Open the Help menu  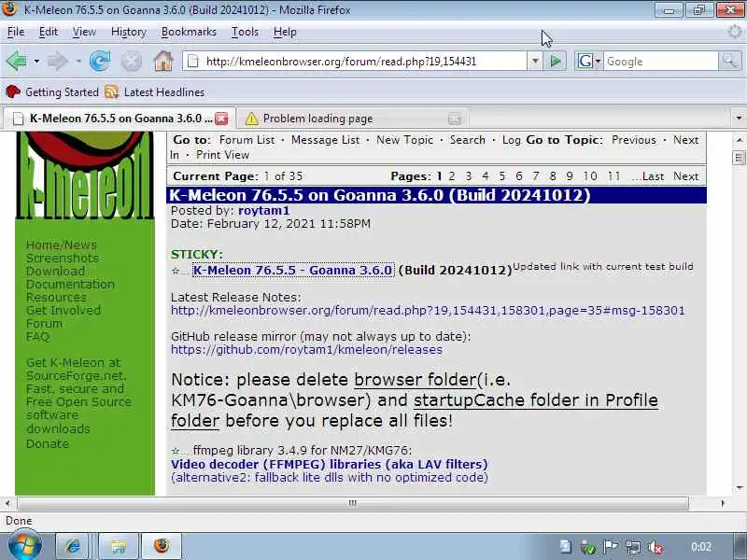click(x=285, y=32)
